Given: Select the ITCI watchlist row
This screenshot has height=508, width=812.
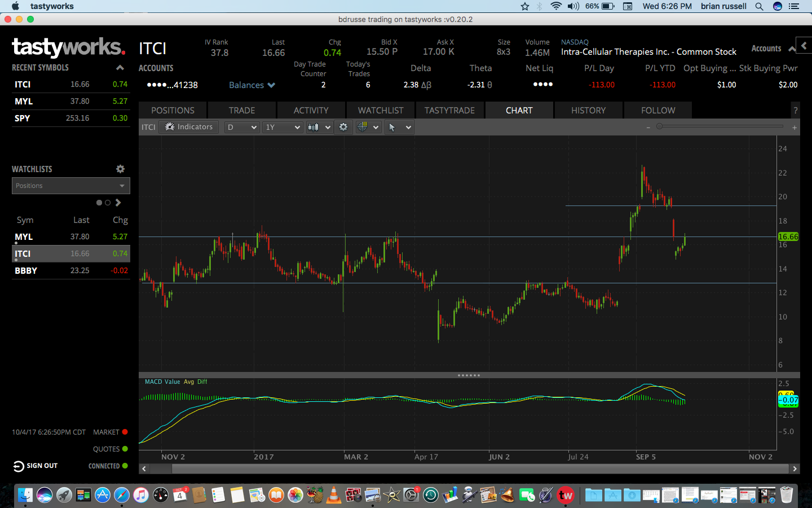Looking at the screenshot, I should [71, 254].
